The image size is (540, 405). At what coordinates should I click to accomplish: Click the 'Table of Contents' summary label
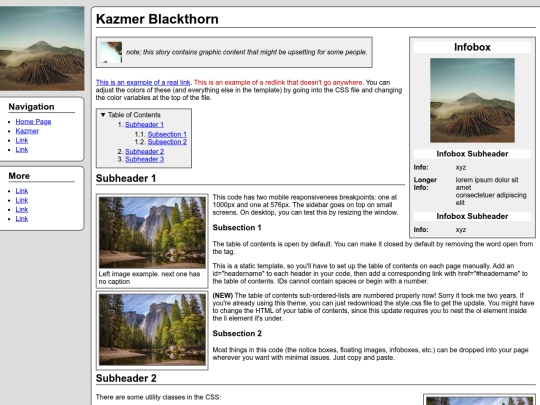[134, 115]
